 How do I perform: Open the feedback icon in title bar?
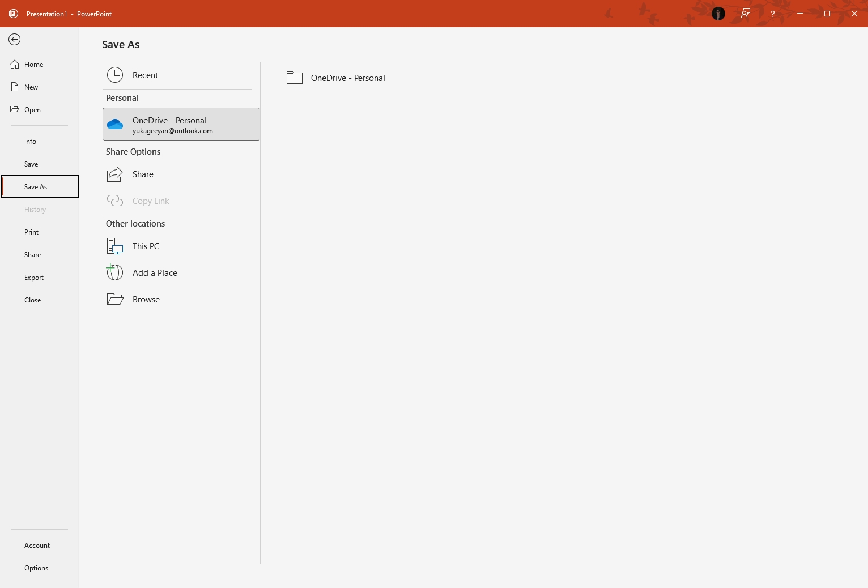(746, 14)
